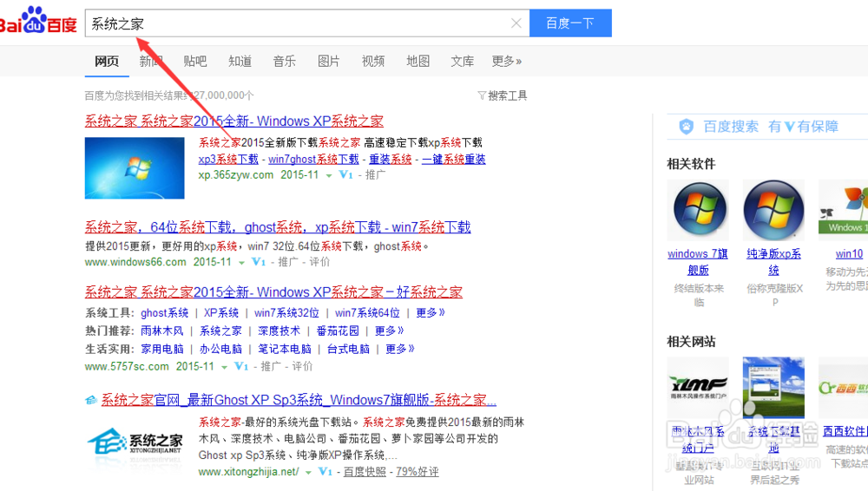
Task: Open the 一键系统重装 link
Action: point(453,159)
